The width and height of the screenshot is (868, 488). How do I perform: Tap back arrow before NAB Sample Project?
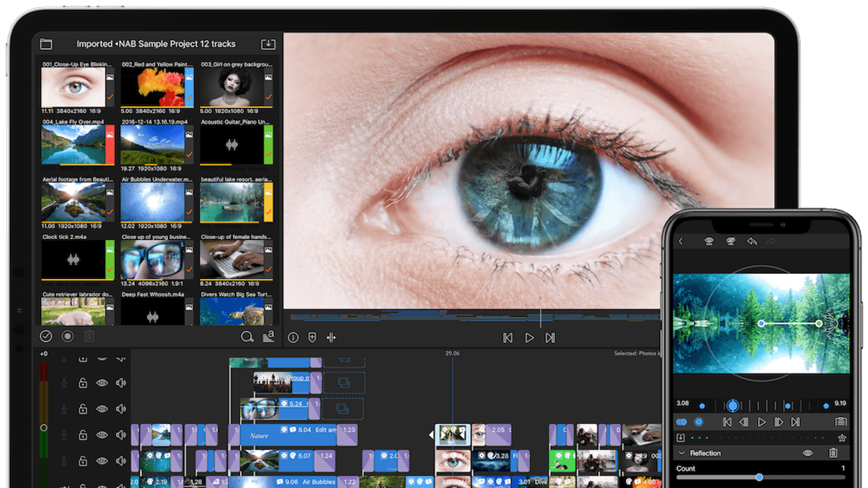tap(117, 44)
